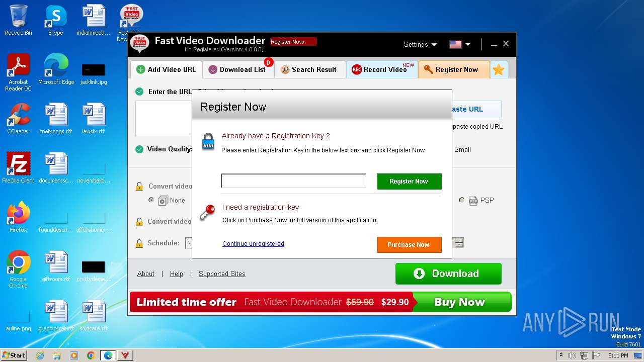
Task: Switch to the Add Video URL tab
Action: click(x=166, y=69)
